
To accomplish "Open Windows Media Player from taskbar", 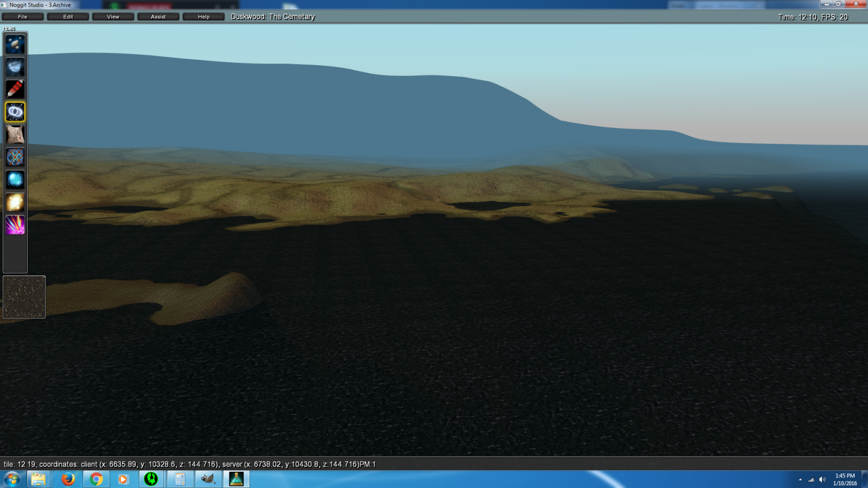I will click(x=124, y=479).
